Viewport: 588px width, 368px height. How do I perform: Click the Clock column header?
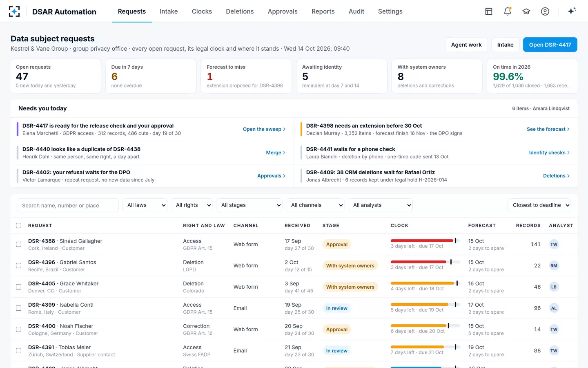[399, 226]
